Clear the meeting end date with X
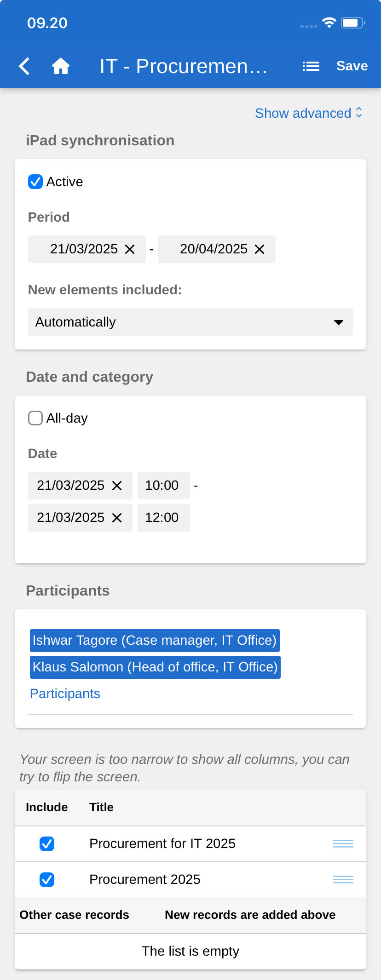Screen dimensions: 381x980 pos(117,518)
